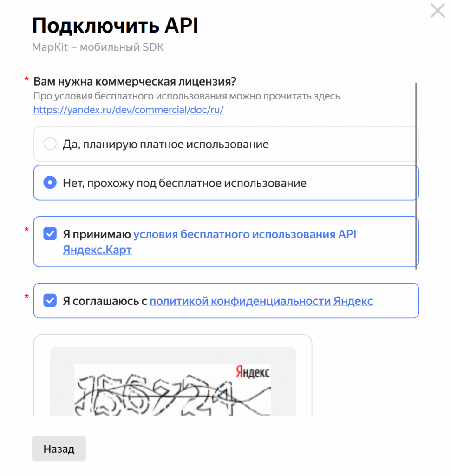Screen dimensions: 451x476
Task: Click red asterisk beside the license question
Action: [26, 80]
